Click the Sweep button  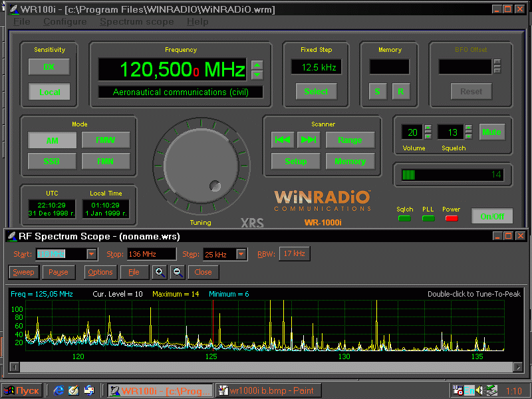coord(23,272)
